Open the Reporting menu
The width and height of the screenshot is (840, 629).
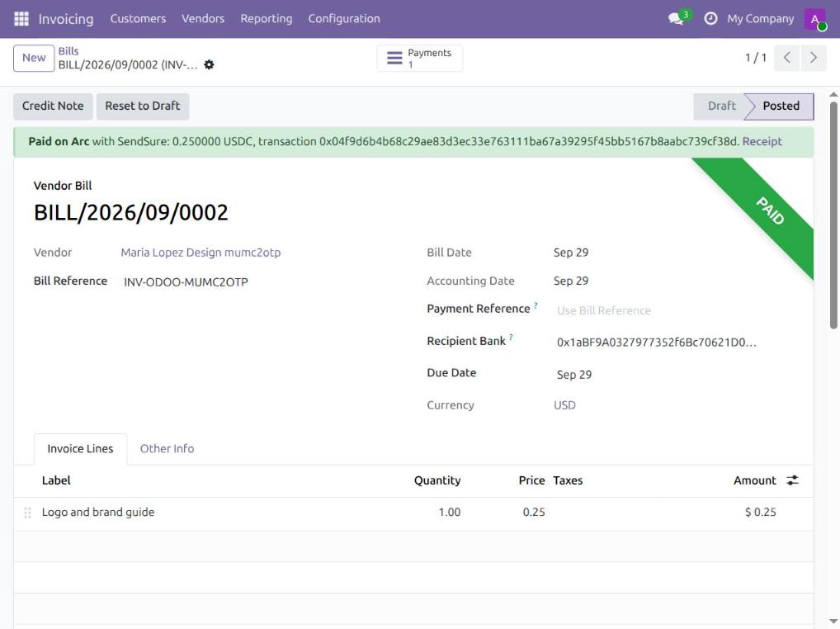point(267,19)
